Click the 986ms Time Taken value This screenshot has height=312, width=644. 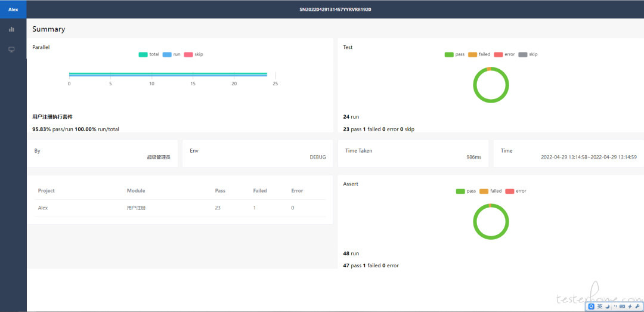(474, 157)
